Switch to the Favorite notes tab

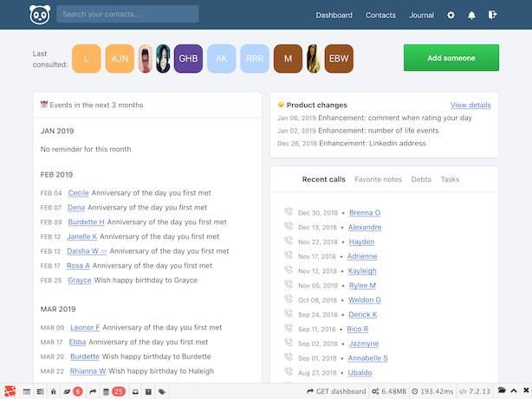[x=379, y=179]
